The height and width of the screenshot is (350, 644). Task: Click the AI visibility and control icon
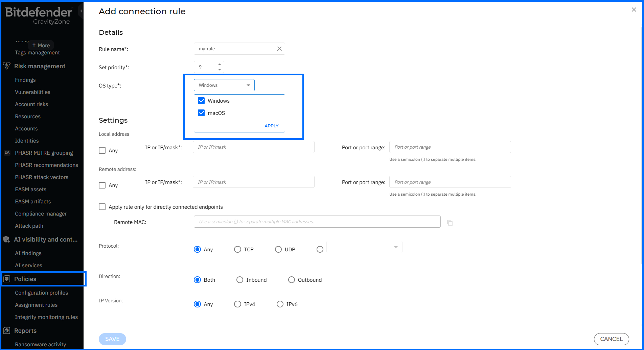coord(6,239)
